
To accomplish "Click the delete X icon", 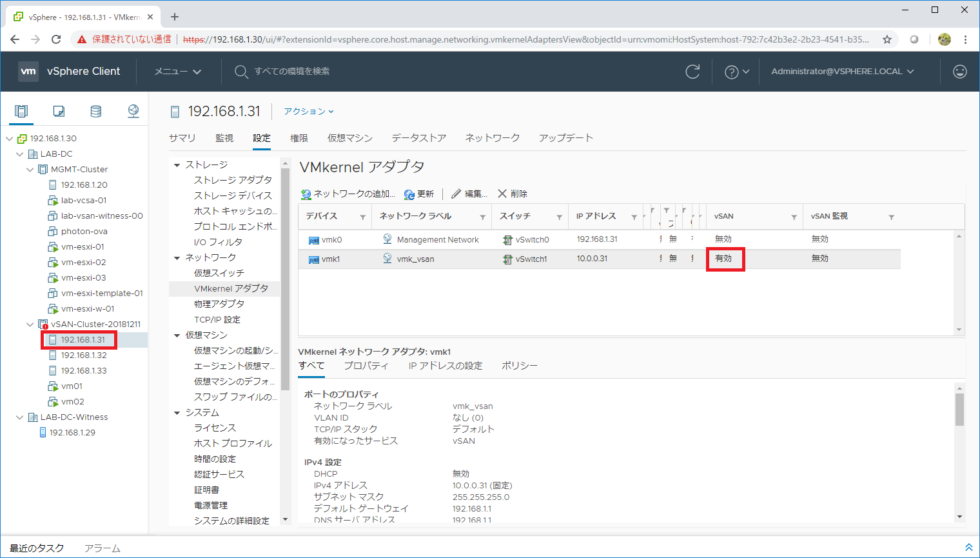I will pyautogui.click(x=502, y=194).
